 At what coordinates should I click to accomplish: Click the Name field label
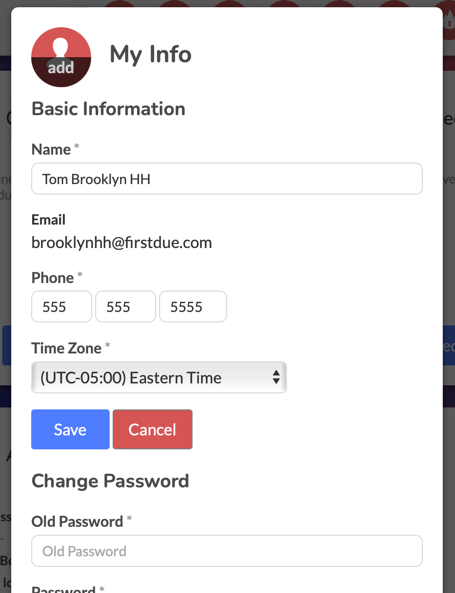click(51, 149)
